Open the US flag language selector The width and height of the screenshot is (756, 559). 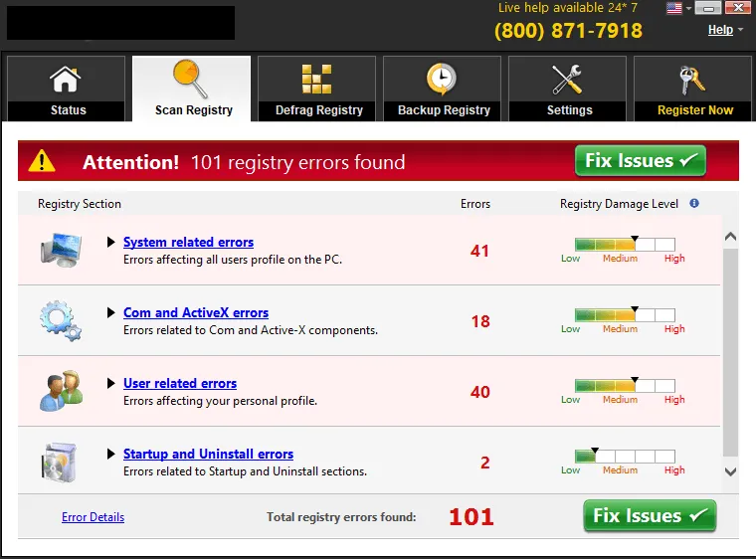coord(674,8)
